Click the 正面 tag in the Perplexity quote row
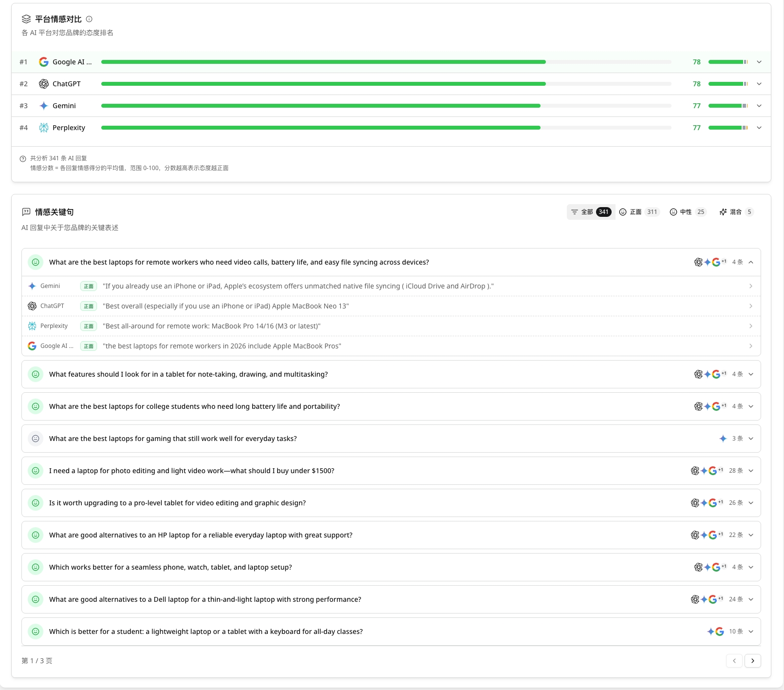Viewport: 784px width, 690px height. click(89, 326)
